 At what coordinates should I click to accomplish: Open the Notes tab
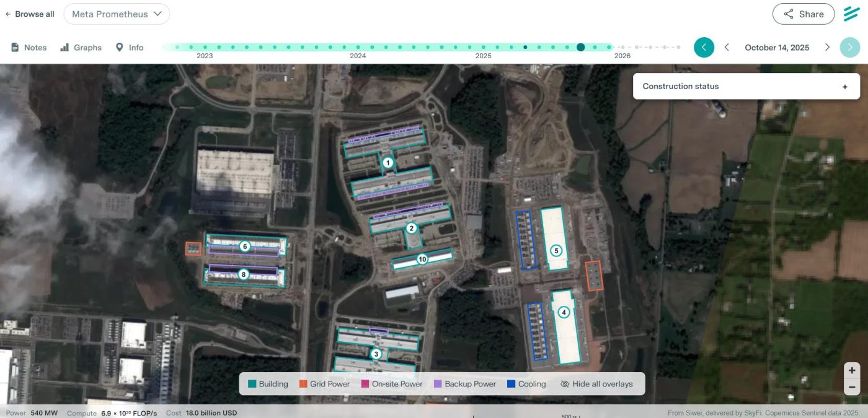29,48
